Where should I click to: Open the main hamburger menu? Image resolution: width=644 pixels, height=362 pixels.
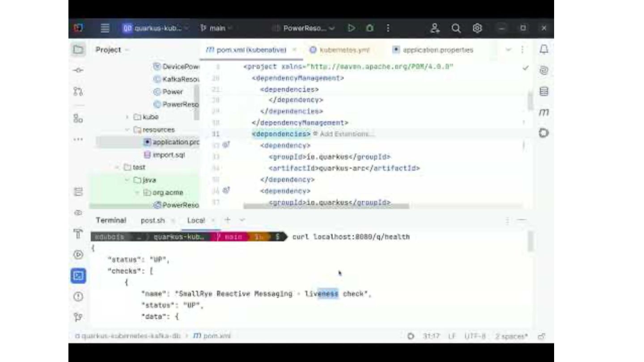pos(105,28)
